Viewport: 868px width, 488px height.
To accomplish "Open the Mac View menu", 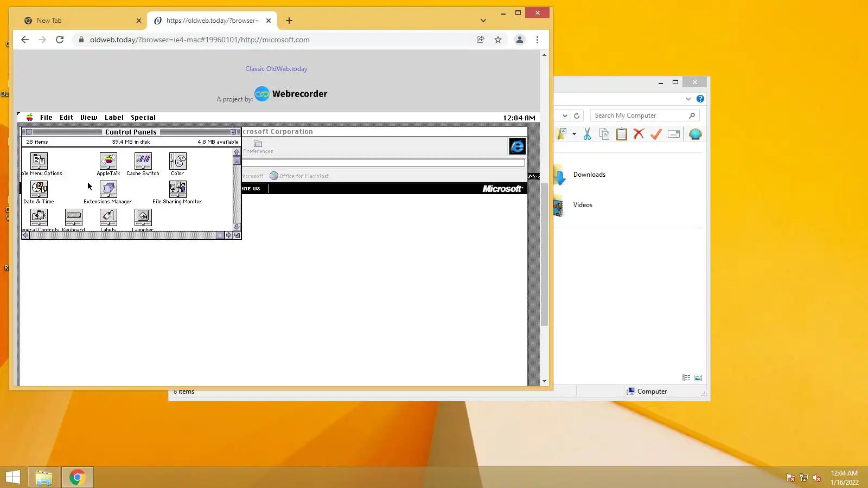I will tap(89, 118).
